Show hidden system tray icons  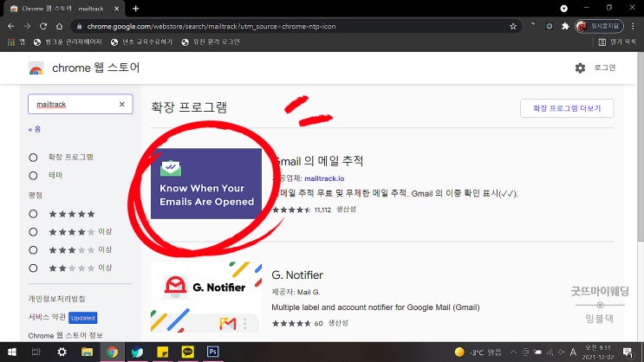coord(513,352)
